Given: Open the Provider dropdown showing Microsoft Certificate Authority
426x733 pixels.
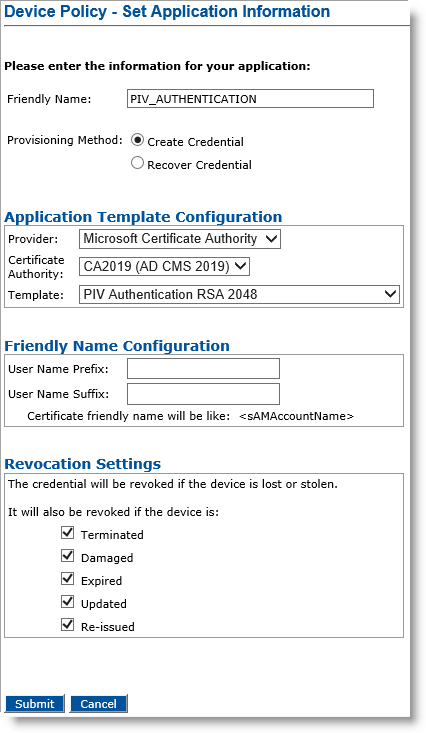Looking at the screenshot, I should click(x=180, y=239).
